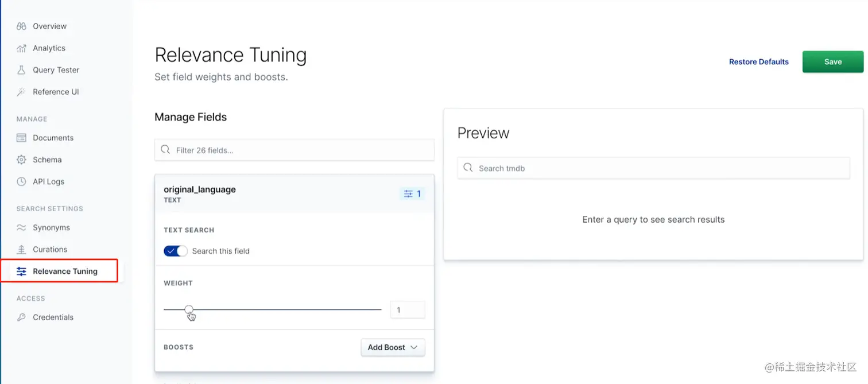Image resolution: width=868 pixels, height=384 pixels.
Task: Select Relevance Tuning in sidebar
Action: (65, 271)
